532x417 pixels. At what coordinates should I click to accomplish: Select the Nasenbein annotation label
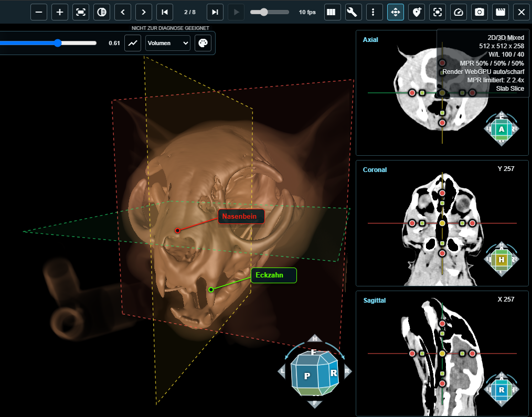pyautogui.click(x=241, y=217)
